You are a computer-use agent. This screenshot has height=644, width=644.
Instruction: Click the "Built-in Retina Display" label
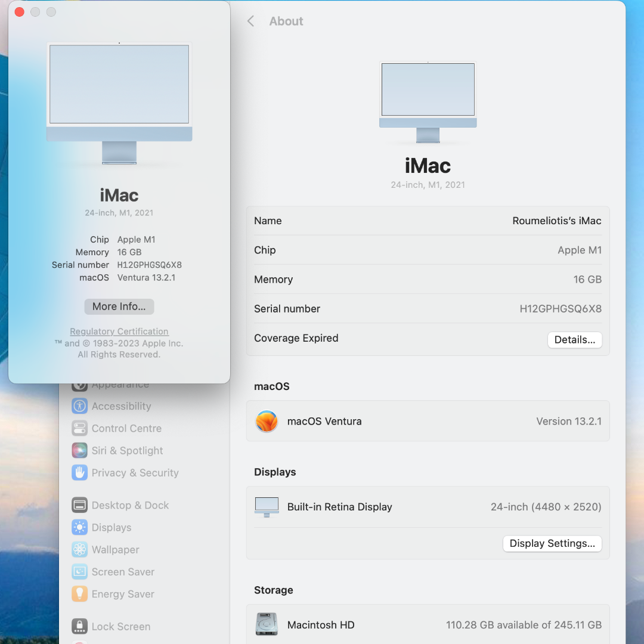click(340, 507)
